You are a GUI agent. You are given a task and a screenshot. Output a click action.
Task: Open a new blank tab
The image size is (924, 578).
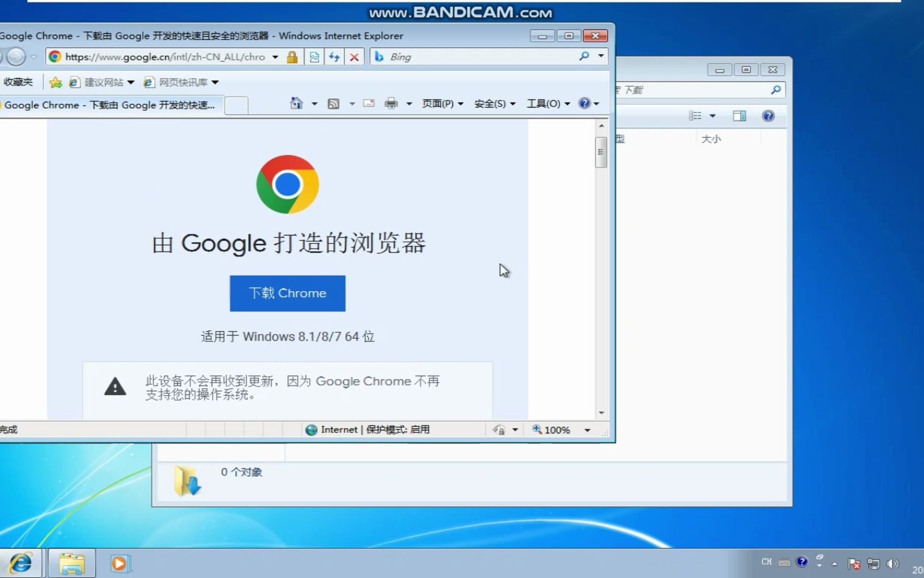236,105
